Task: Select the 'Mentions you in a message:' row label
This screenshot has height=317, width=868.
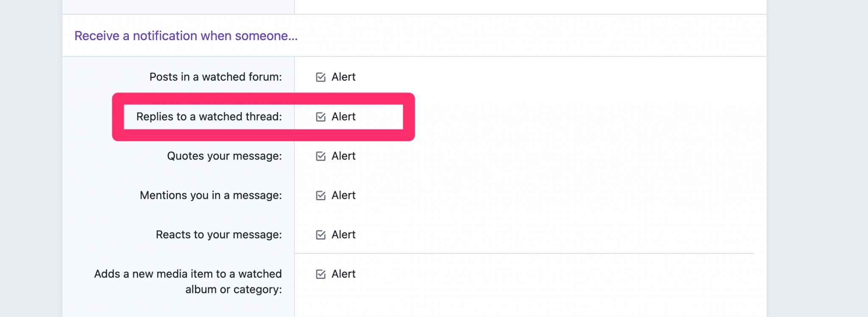Action: pos(211,196)
